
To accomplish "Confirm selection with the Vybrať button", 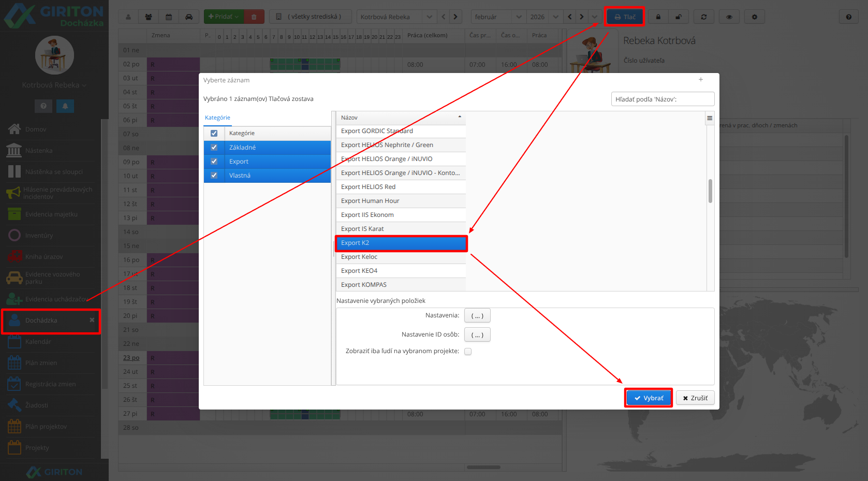I will point(649,398).
